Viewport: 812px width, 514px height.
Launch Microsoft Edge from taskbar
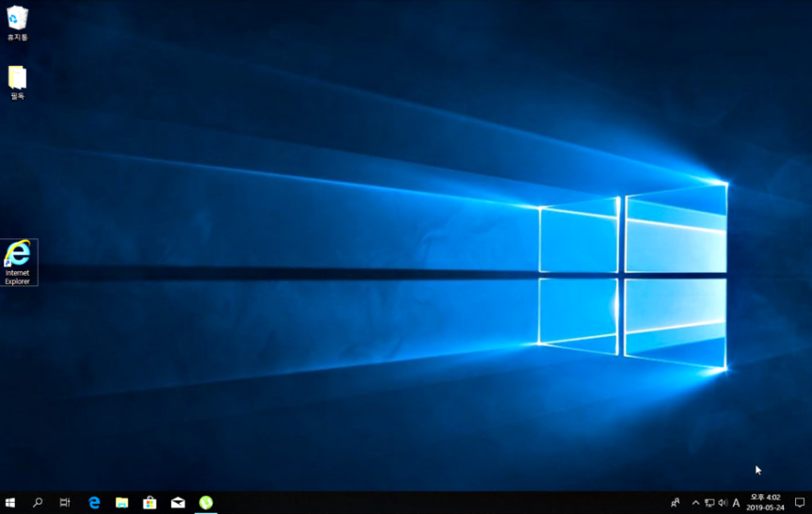pos(94,503)
